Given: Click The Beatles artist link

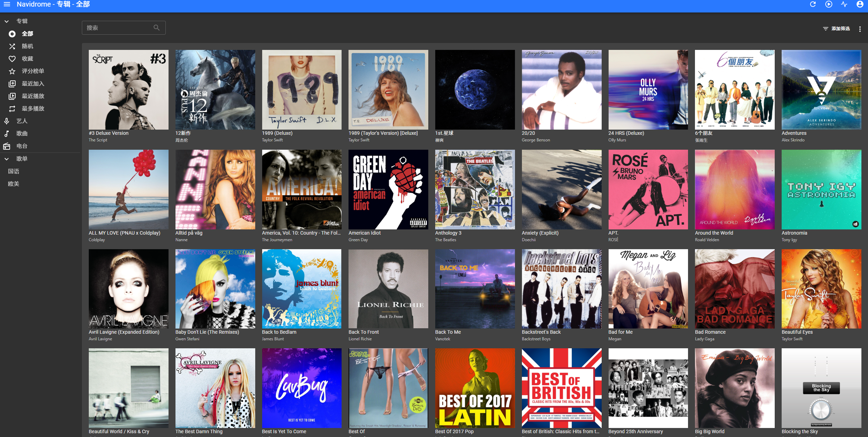Looking at the screenshot, I should coord(446,240).
